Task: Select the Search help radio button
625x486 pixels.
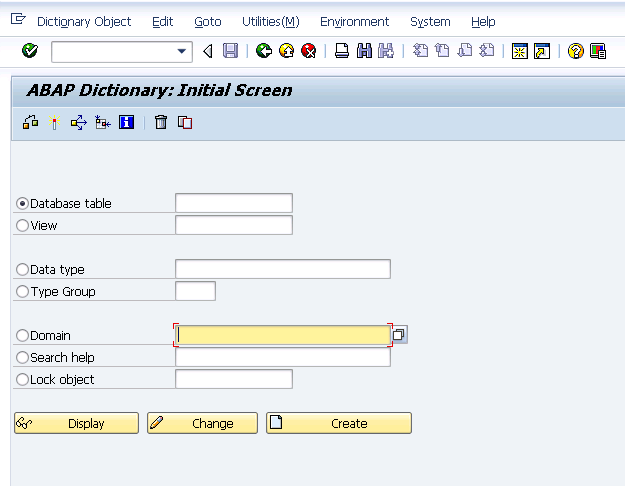Action: click(x=22, y=357)
